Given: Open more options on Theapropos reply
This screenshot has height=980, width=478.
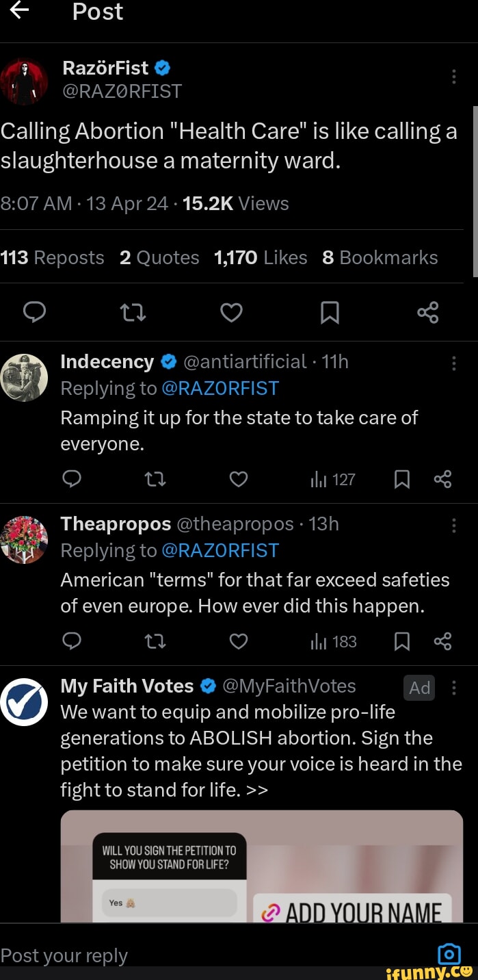Looking at the screenshot, I should 454,524.
